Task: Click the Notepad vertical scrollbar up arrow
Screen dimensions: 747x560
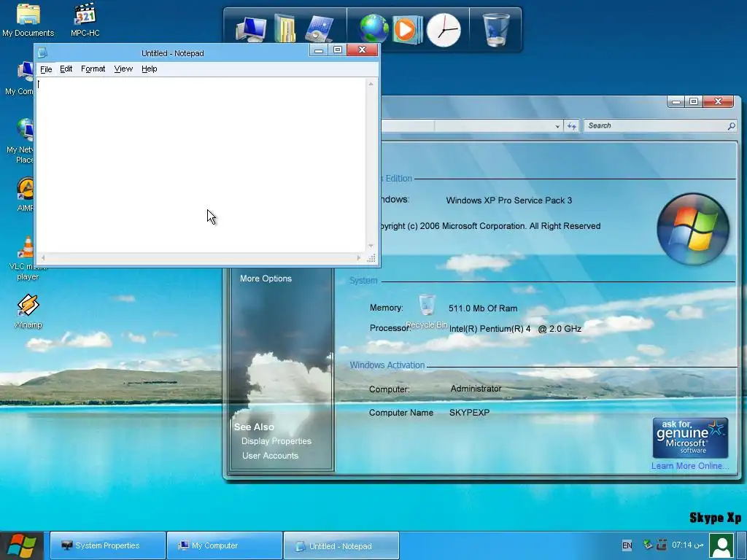Action: click(371, 84)
